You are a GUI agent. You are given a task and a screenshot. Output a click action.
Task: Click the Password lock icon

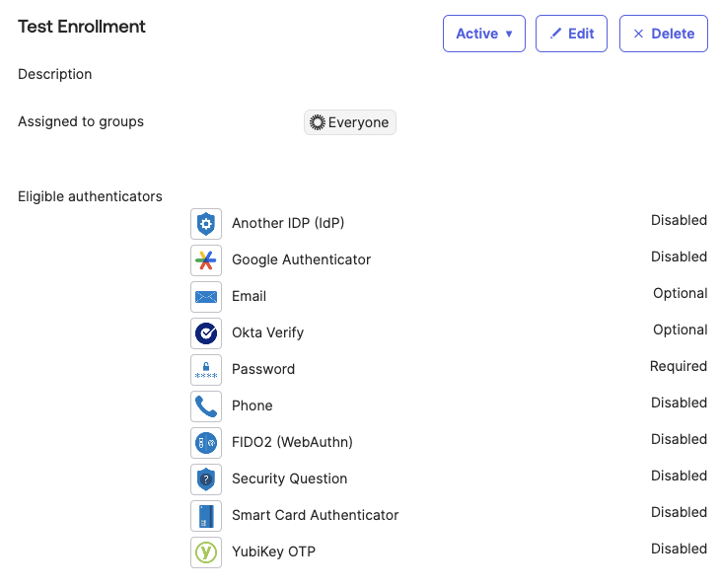point(205,370)
